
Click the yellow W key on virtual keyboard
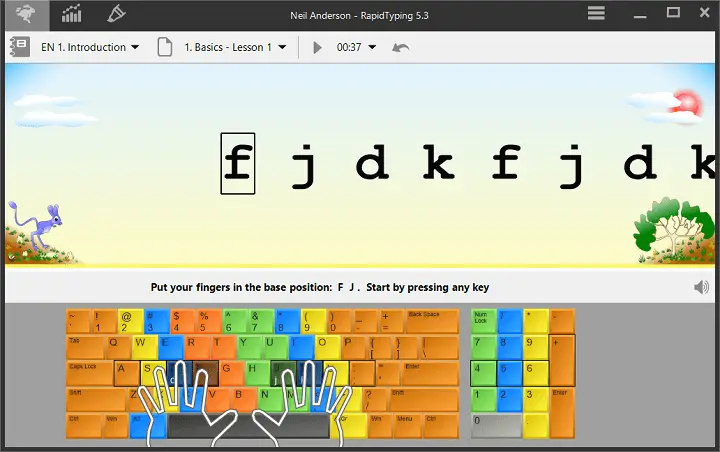(144, 347)
